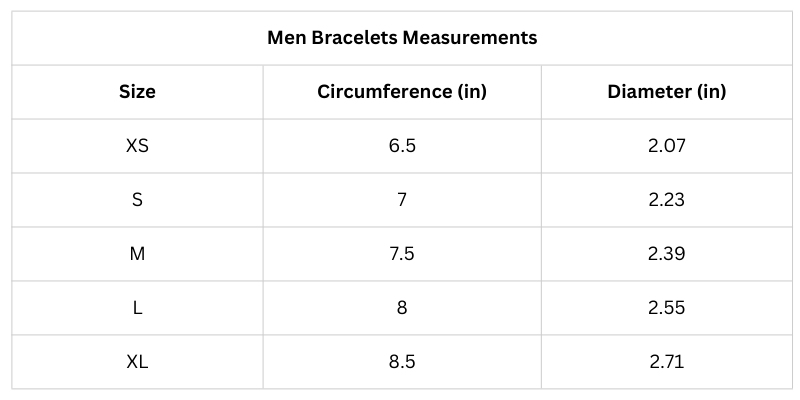Viewport: 800px width, 400px height.
Task: Pick the 2.07 diameter cell
Action: pos(667,146)
